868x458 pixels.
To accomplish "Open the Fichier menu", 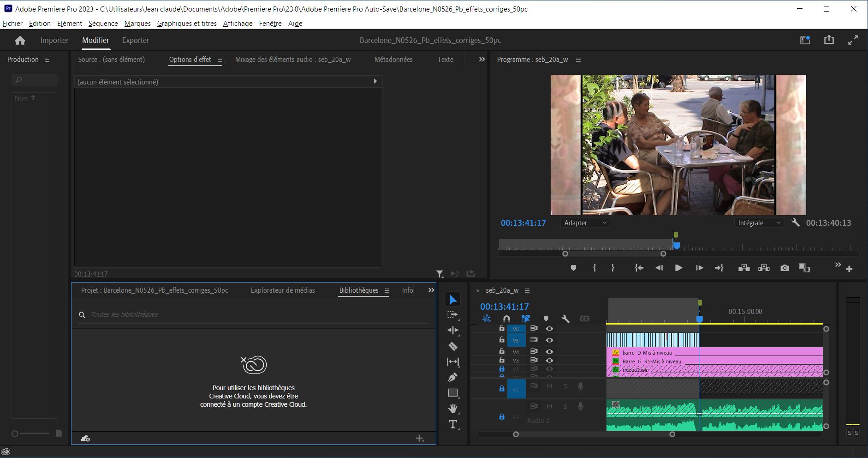I will (12, 24).
